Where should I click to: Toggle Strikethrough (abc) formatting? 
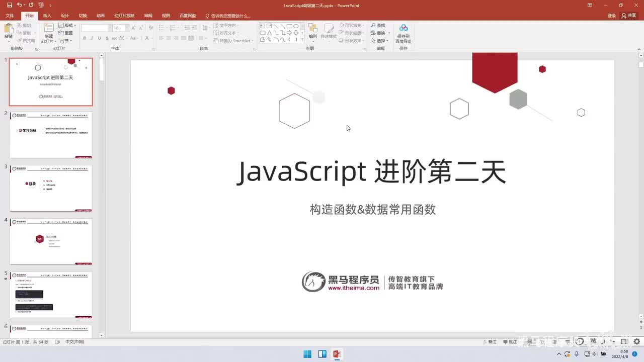point(114,38)
